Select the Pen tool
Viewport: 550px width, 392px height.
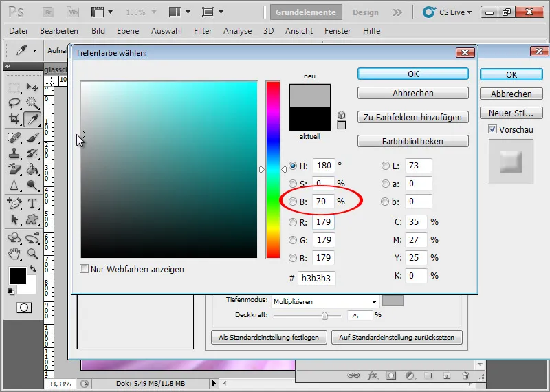pos(14,203)
